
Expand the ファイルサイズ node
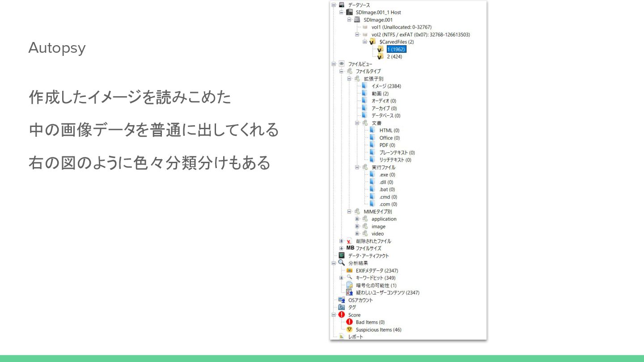pos(341,248)
